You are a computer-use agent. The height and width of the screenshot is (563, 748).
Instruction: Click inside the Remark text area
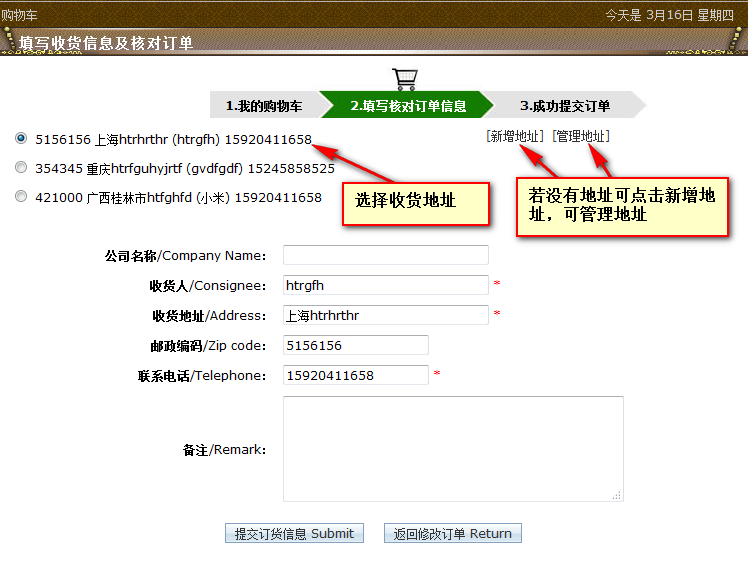tap(452, 448)
